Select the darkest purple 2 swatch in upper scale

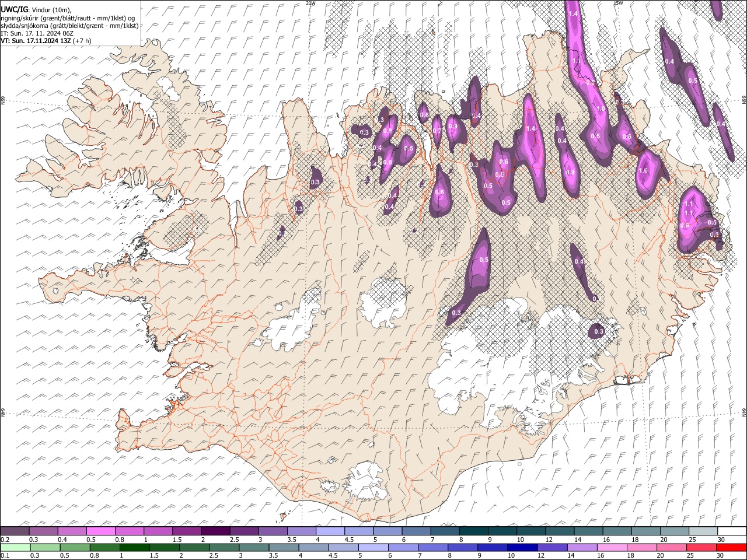pyautogui.click(x=215, y=531)
